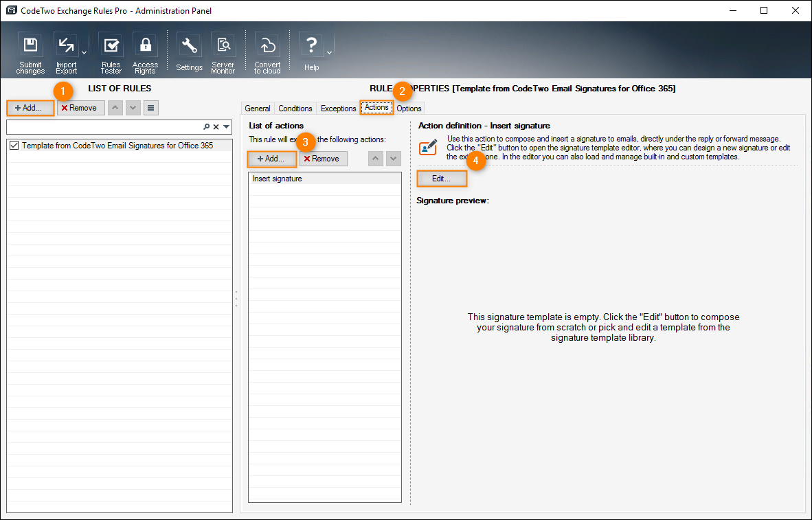812x520 pixels.
Task: Expand the search options dropdown arrow
Action: pyautogui.click(x=226, y=126)
